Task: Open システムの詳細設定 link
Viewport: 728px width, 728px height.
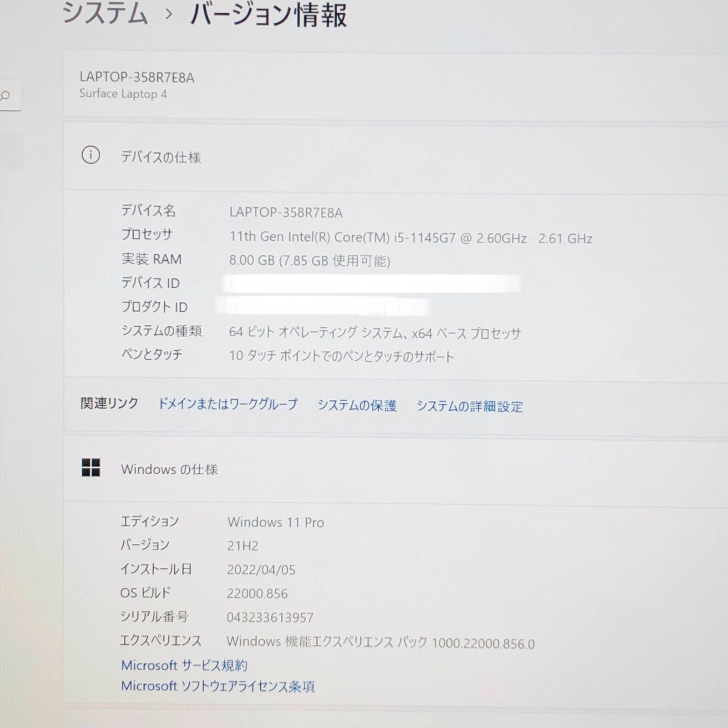Action: point(470,406)
